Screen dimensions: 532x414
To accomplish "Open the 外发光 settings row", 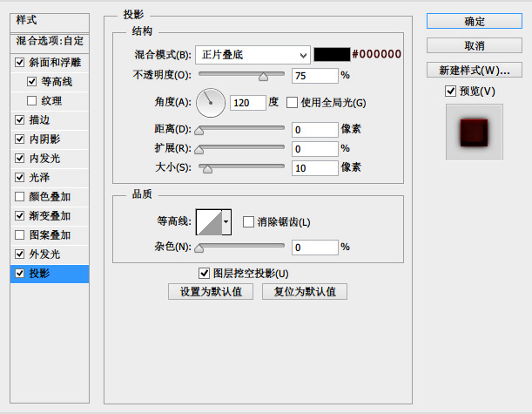I will point(50,254).
